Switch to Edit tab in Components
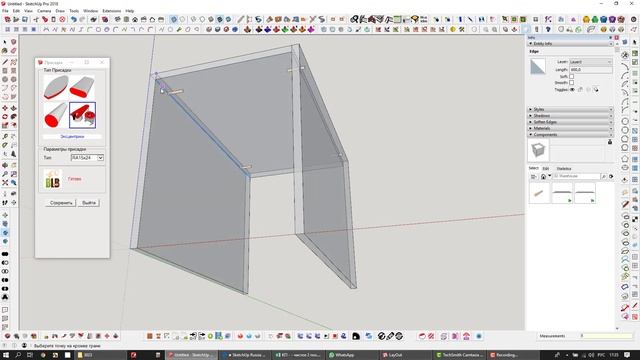 (546, 168)
